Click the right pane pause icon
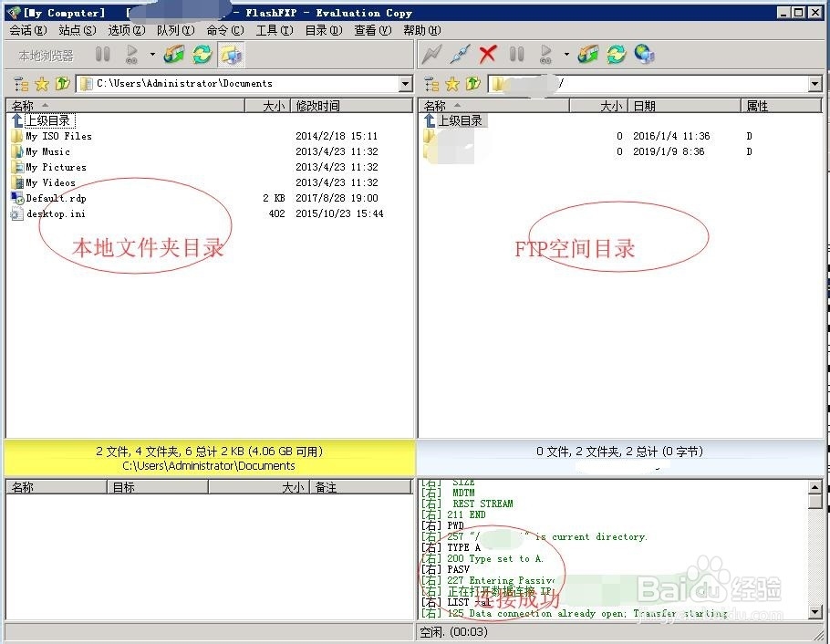This screenshot has width=830, height=644. point(516,54)
